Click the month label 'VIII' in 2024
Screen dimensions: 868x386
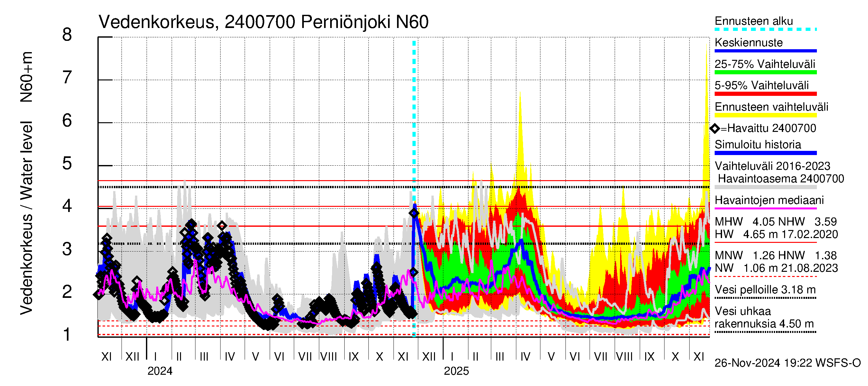(x=329, y=356)
